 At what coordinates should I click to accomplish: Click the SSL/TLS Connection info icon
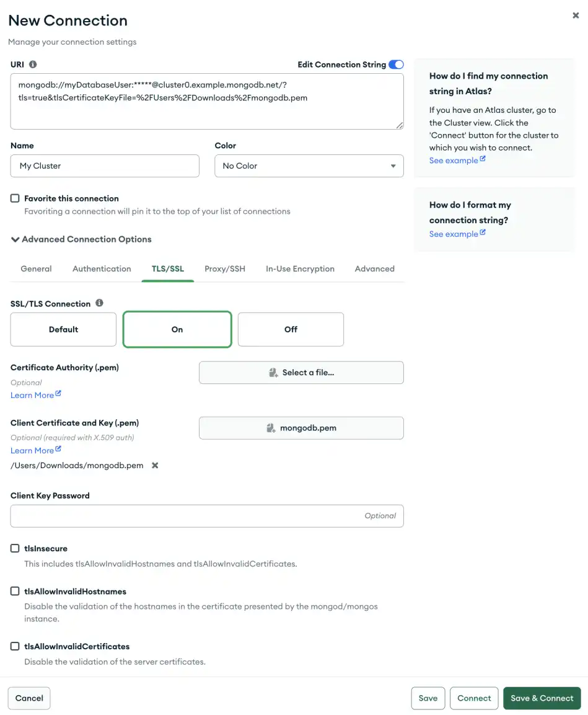point(100,303)
